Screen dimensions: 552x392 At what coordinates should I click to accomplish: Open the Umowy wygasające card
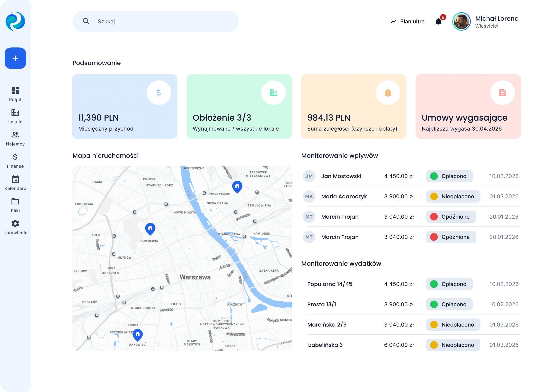(468, 106)
